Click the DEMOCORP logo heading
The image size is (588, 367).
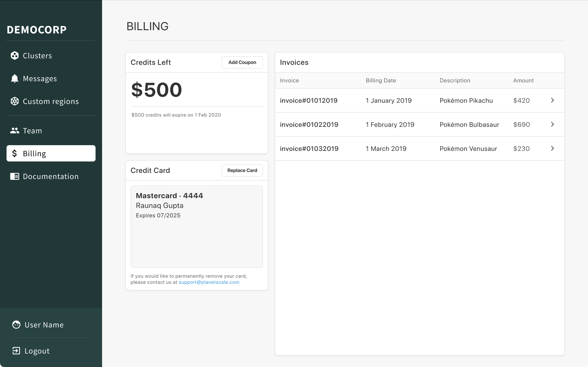(x=37, y=30)
